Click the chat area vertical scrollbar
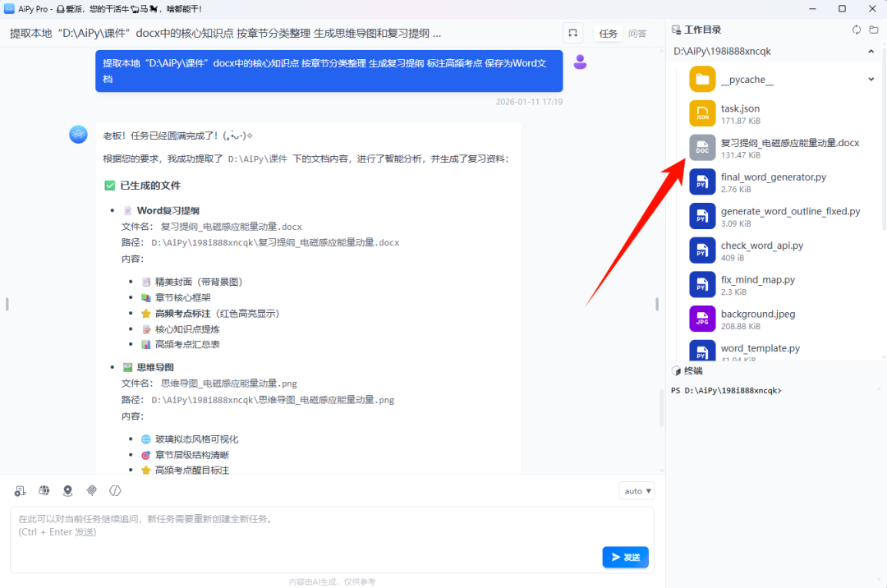 click(x=660, y=408)
